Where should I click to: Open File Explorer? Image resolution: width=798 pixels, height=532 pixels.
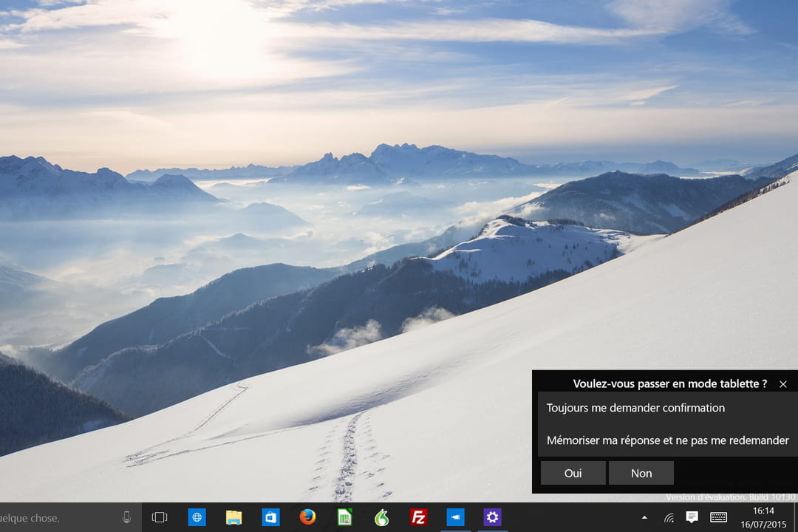coord(233,517)
